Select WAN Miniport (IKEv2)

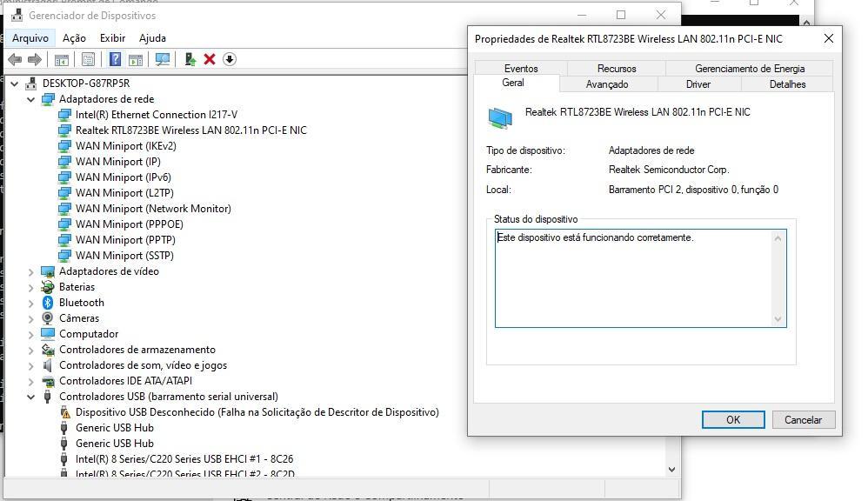(125, 146)
